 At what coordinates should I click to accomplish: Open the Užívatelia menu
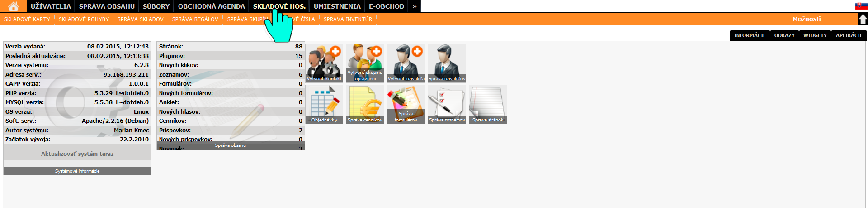coord(51,6)
